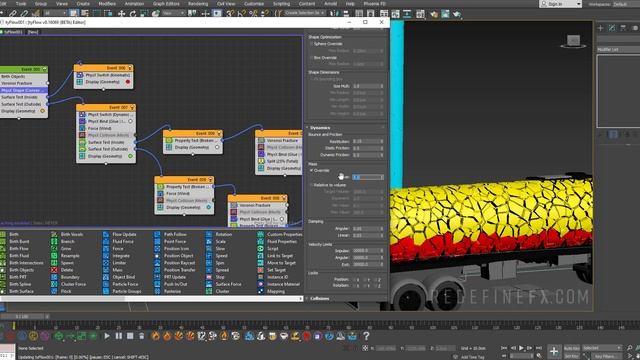Click the first Phoenix FD fire icon
This screenshot has height=360, width=640.
tap(155, 336)
